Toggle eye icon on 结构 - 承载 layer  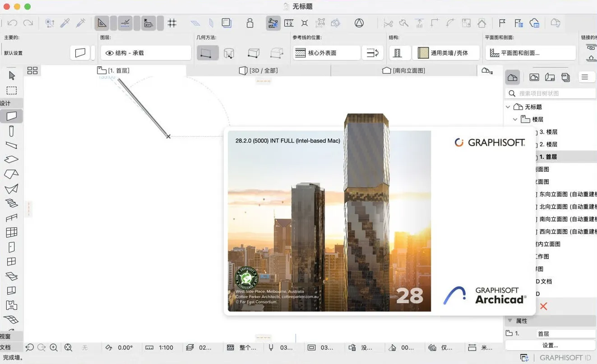(x=109, y=53)
